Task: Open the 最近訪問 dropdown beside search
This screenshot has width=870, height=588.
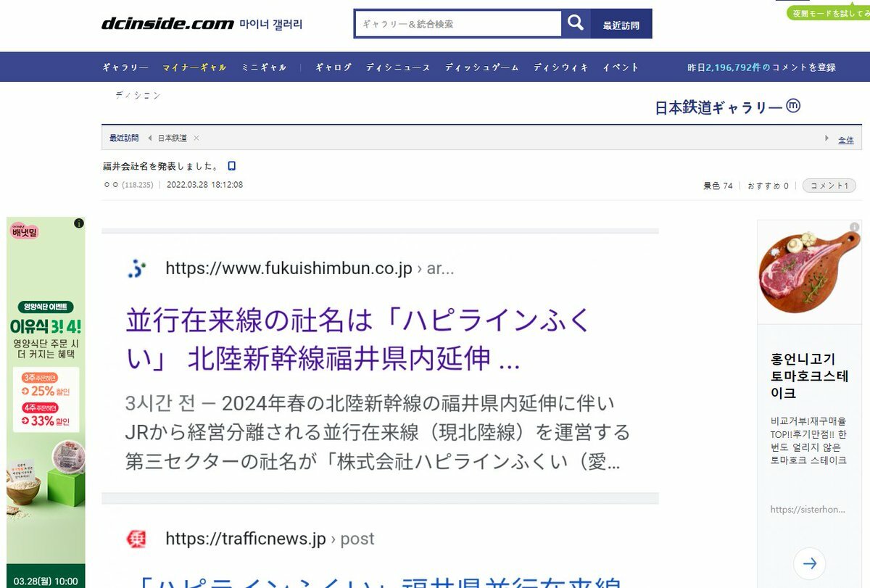Action: tap(621, 25)
